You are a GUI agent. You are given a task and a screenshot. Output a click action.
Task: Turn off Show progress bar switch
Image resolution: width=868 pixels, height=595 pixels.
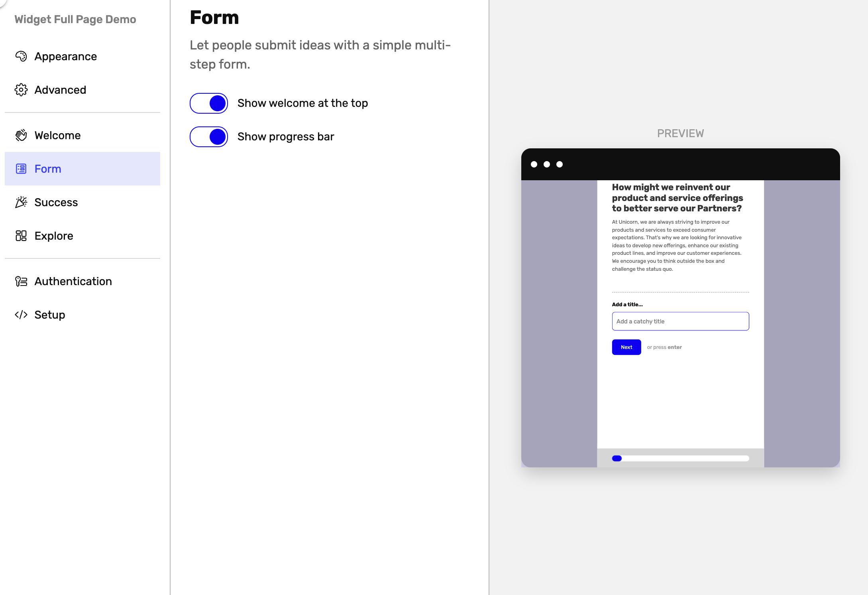click(x=209, y=137)
